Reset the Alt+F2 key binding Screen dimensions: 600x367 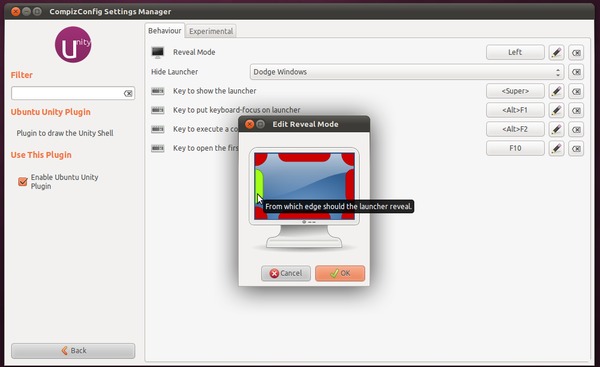click(x=576, y=129)
